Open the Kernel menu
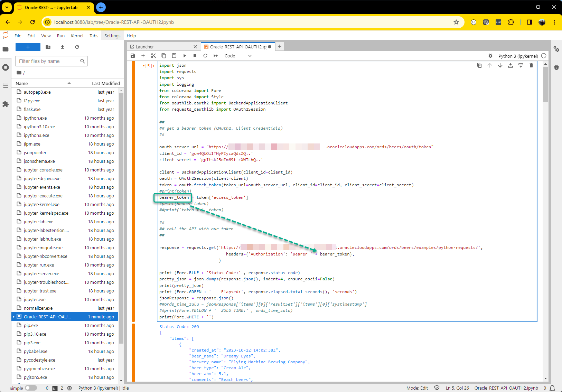Screen dimensions: 562x392 (x=77, y=36)
